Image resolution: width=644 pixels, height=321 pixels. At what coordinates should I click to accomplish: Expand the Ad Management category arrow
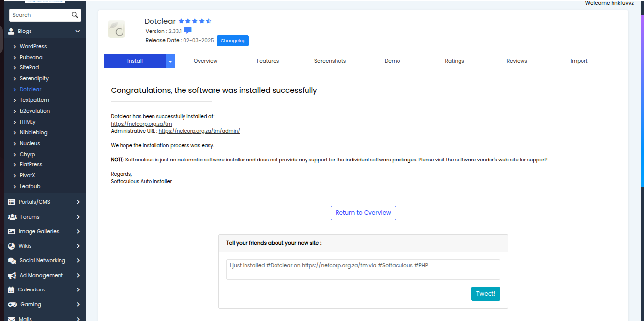coord(78,275)
